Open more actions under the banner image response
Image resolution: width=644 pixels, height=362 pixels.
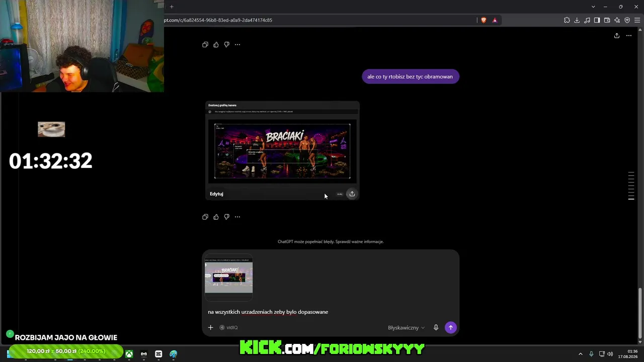pos(237,217)
